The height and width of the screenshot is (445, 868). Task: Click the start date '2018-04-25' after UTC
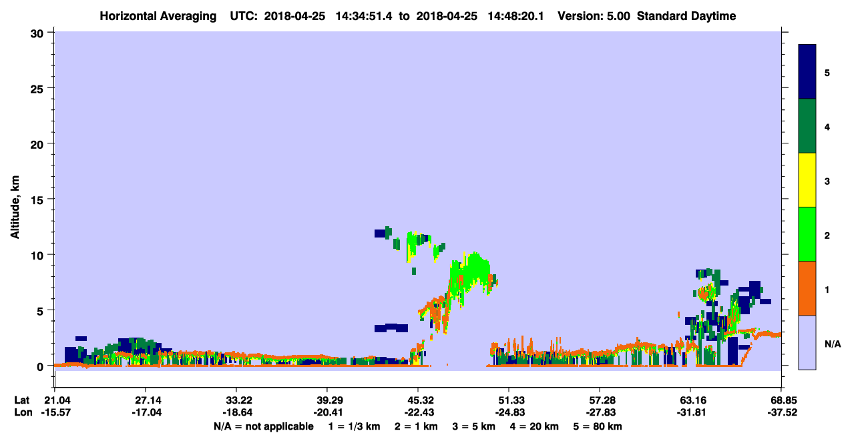click(x=295, y=16)
